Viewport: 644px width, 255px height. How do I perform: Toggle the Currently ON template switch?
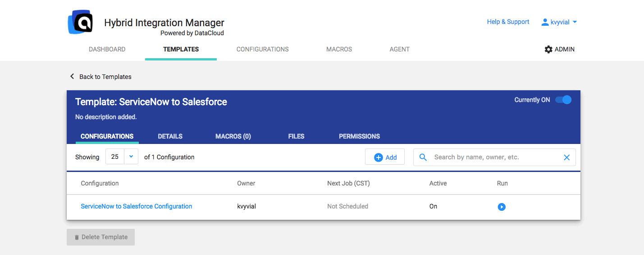click(x=563, y=100)
